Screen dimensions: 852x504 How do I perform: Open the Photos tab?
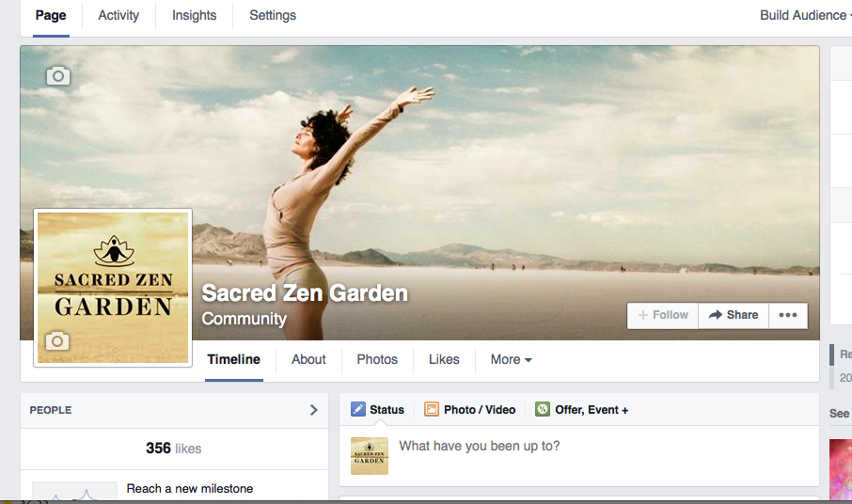[x=377, y=359]
